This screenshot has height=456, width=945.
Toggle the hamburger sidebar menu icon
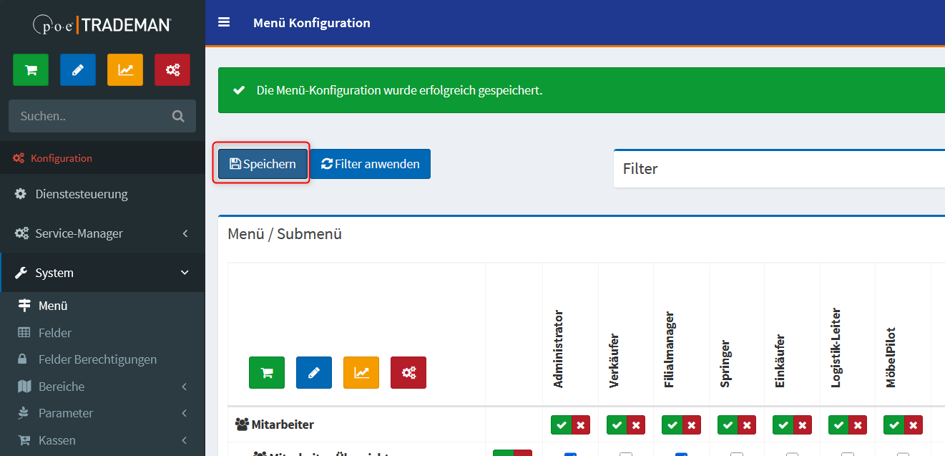tap(224, 22)
